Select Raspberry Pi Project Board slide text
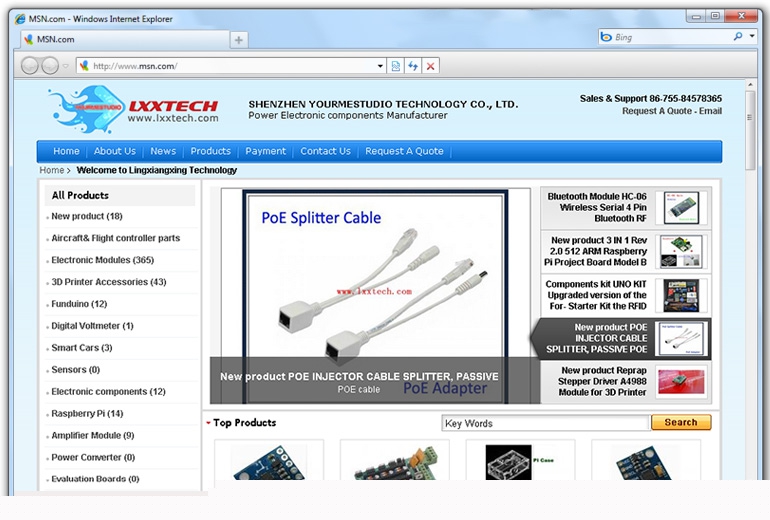The width and height of the screenshot is (770, 520). point(596,251)
